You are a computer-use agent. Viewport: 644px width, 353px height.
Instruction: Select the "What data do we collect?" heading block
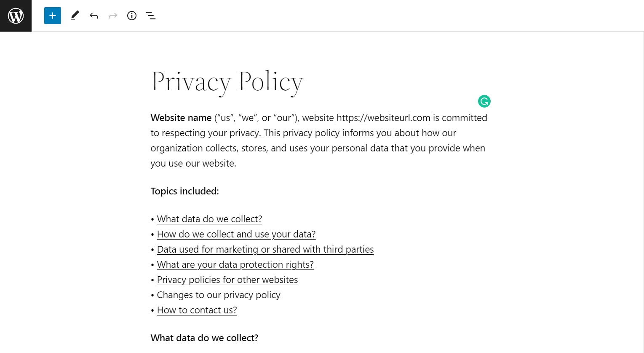[x=204, y=338]
